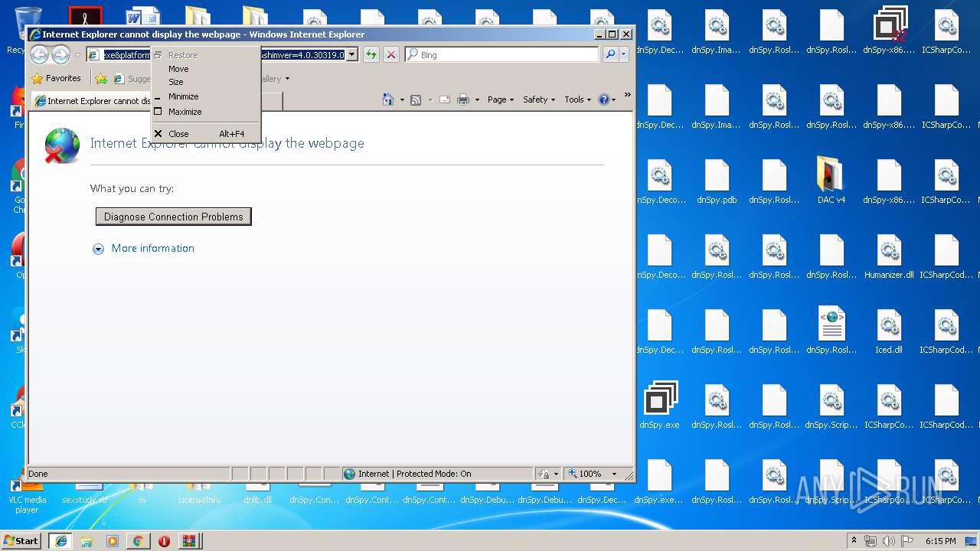Open the Safety menu

click(539, 99)
